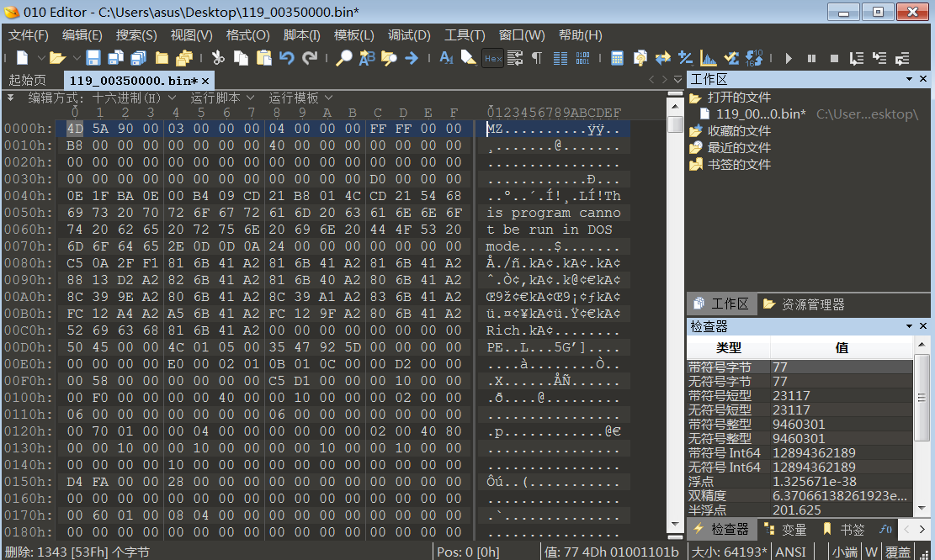The height and width of the screenshot is (560, 935).
Task: Click the Histogram chart icon
Action: coord(709,58)
